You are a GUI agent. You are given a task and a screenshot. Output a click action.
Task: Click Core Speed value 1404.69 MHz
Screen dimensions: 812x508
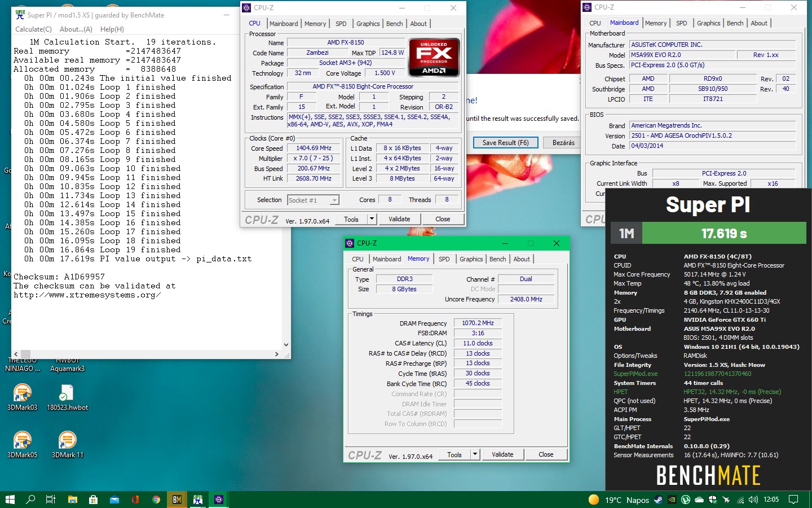(314, 148)
